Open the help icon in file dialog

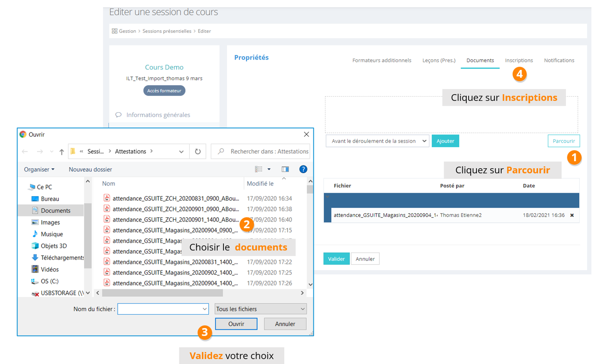[x=303, y=169]
